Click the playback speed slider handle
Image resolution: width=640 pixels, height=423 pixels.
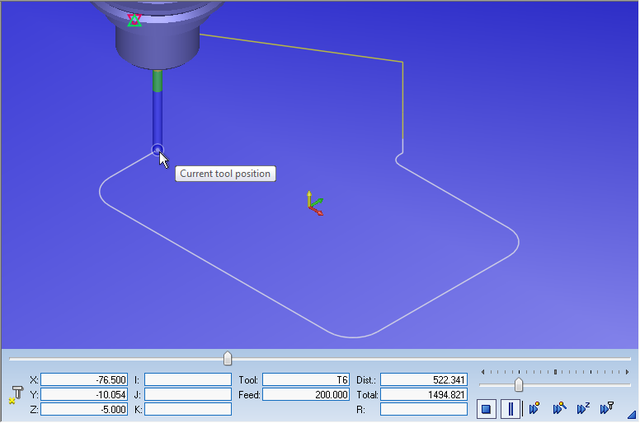[518, 385]
